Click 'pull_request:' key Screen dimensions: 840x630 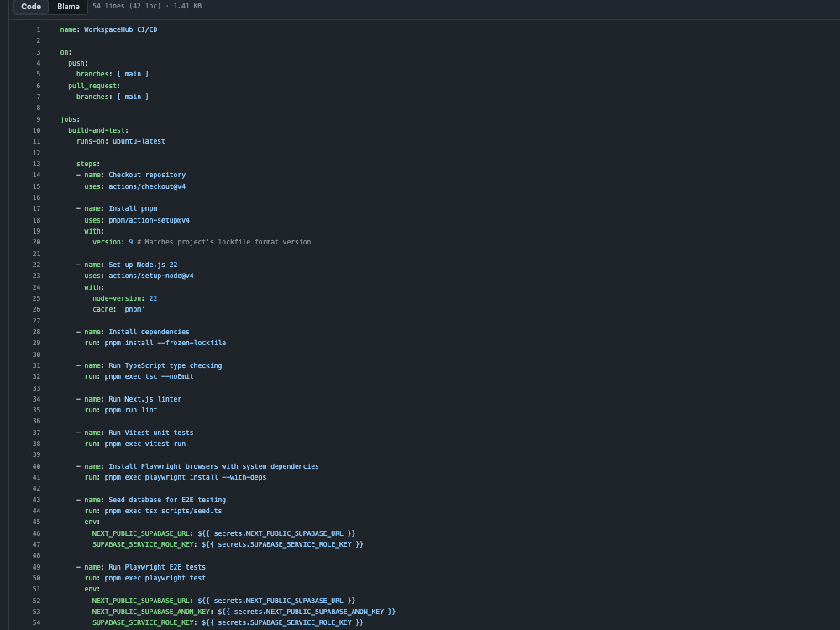94,86
